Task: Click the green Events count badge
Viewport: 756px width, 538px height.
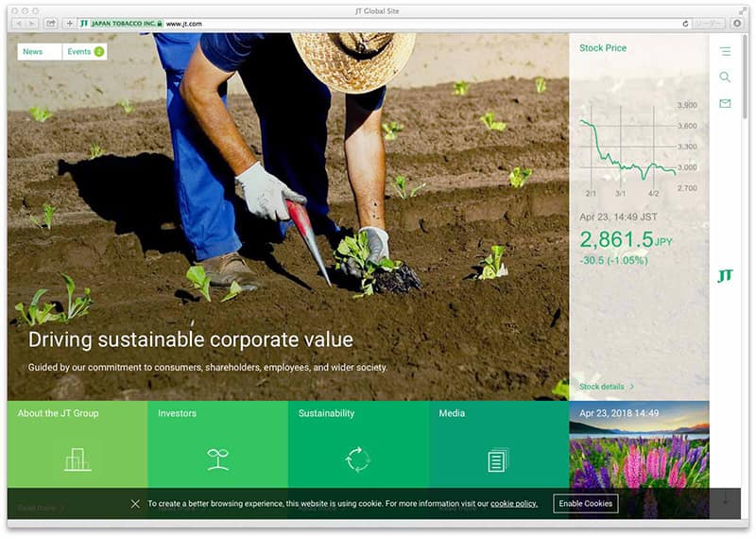Action: (99, 52)
